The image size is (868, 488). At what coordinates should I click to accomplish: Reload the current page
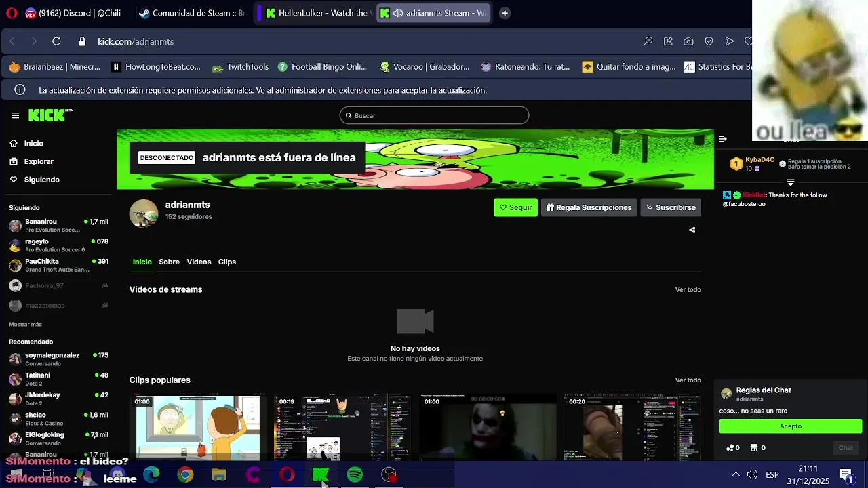coord(56,41)
